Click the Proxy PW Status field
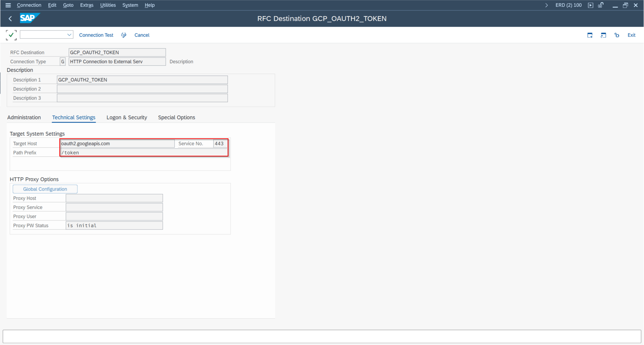 (114, 225)
